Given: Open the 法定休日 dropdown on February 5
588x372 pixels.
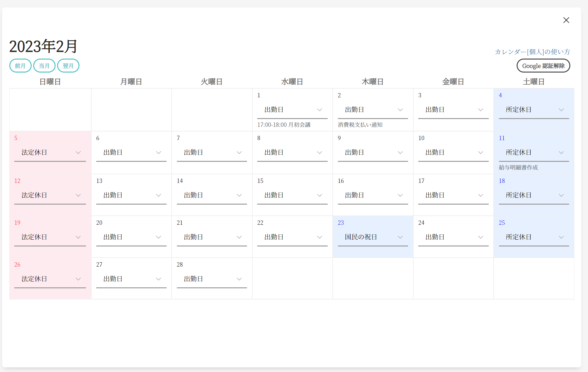Looking at the screenshot, I should point(50,153).
